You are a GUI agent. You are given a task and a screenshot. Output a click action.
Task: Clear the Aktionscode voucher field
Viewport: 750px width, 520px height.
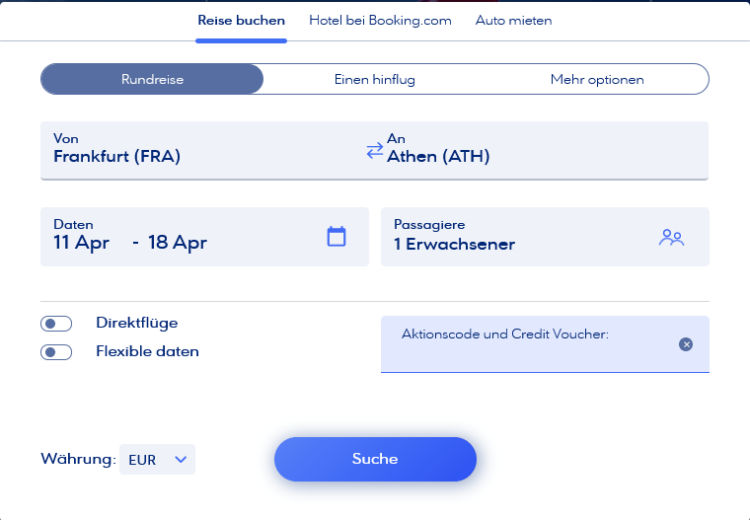pos(686,344)
